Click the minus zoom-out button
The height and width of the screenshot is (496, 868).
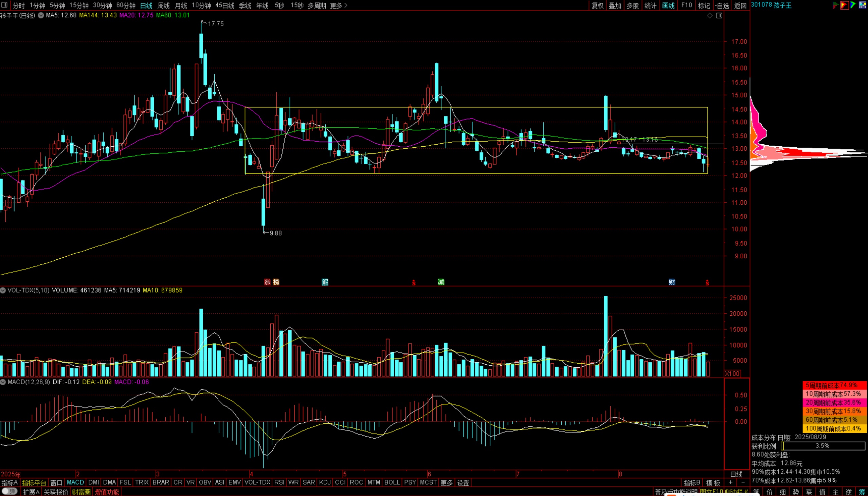pos(743,482)
